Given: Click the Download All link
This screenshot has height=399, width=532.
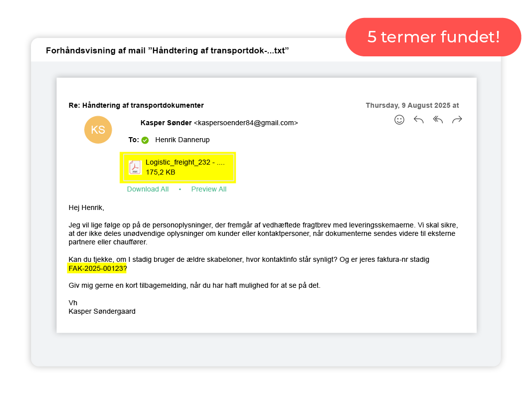Looking at the screenshot, I should (148, 190).
